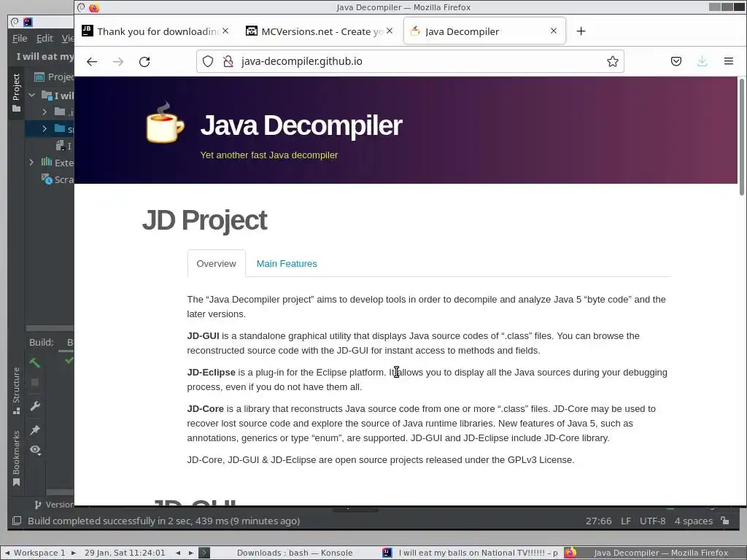Open File menu in IntelliJ window
Screen dimensions: 747x560
click(x=20, y=39)
